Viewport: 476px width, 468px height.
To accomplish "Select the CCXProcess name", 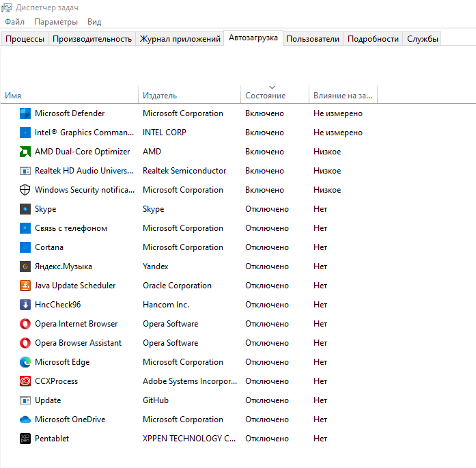I will 57,381.
